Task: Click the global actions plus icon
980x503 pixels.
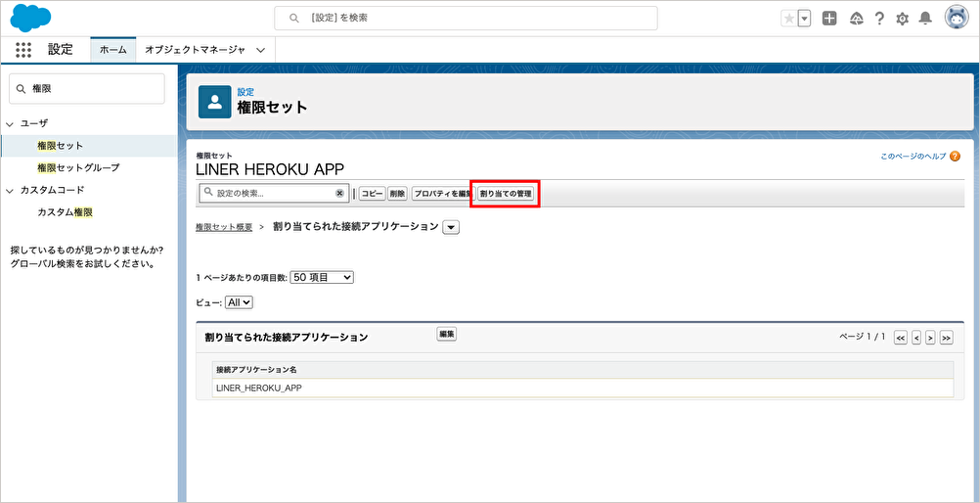Action: 829,19
